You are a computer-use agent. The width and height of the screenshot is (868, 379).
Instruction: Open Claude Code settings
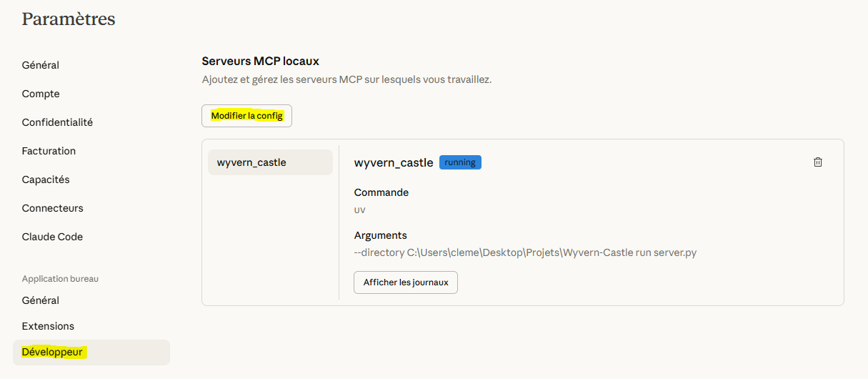pyautogui.click(x=52, y=237)
